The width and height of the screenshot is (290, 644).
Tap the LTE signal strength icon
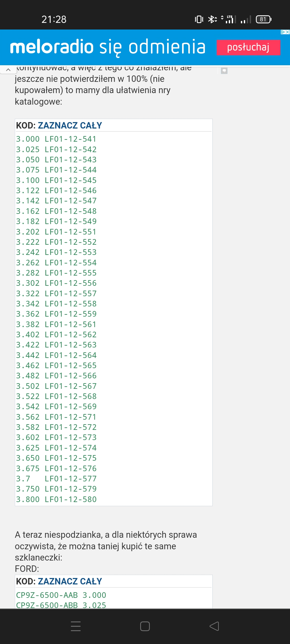(x=230, y=19)
